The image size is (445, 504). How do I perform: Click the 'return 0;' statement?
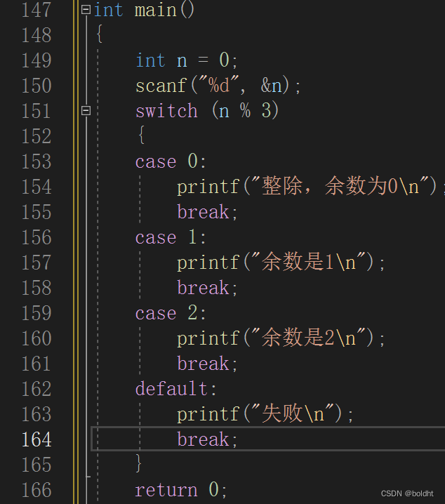click(x=181, y=490)
